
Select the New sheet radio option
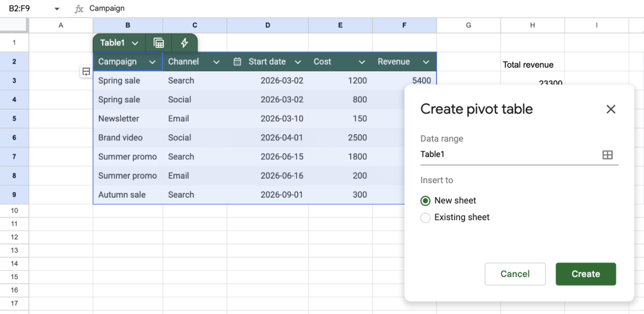(x=425, y=201)
